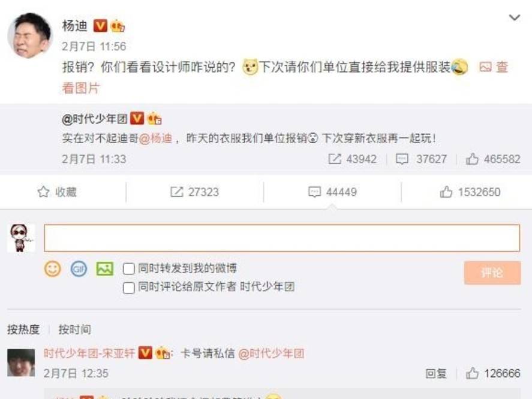Attach a picture using the green image icon
Viewport: 532px width, 399px height.
click(x=105, y=269)
